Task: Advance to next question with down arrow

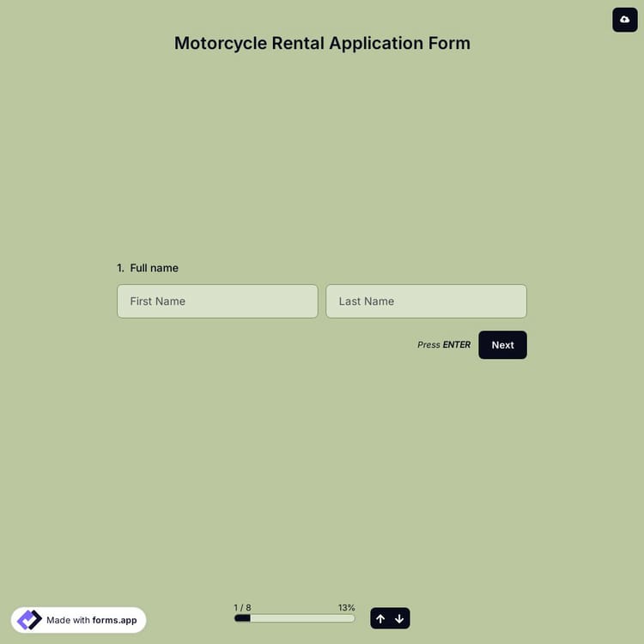Action: point(399,618)
